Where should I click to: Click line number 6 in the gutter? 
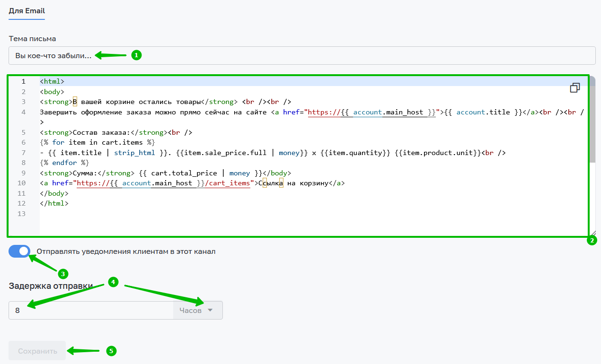(23, 142)
